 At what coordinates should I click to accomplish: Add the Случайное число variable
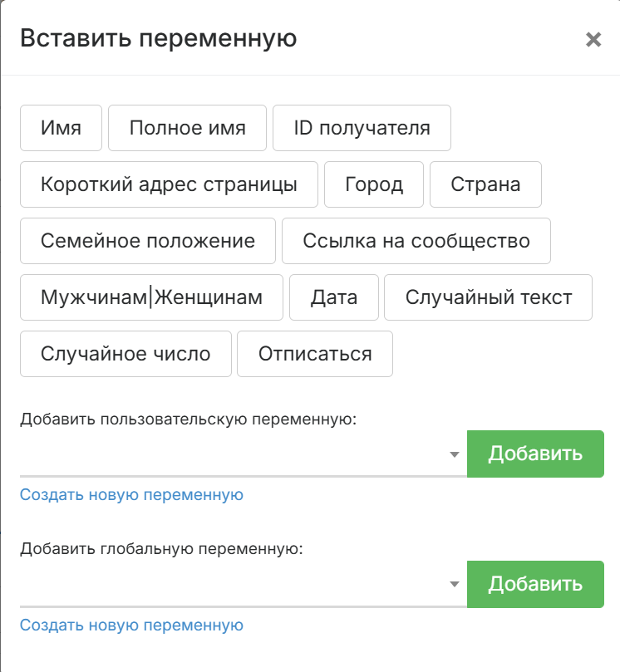click(125, 354)
